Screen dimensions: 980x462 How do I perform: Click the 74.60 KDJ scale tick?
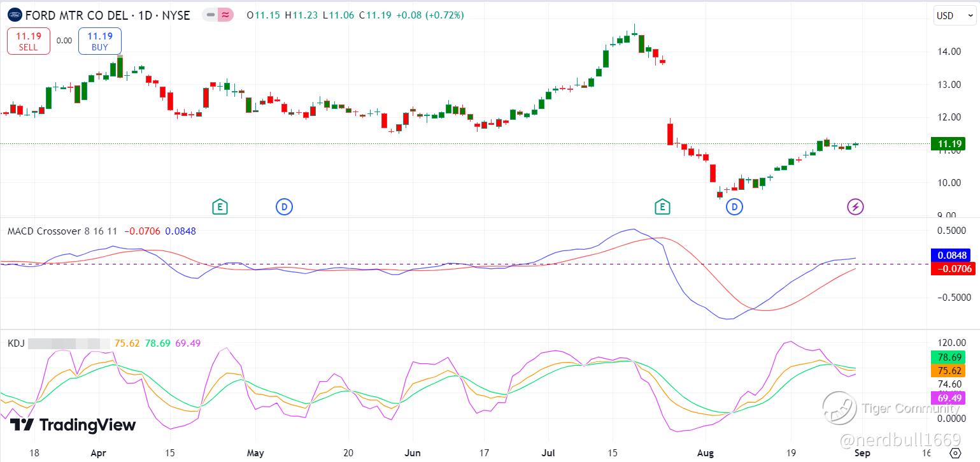click(x=950, y=384)
